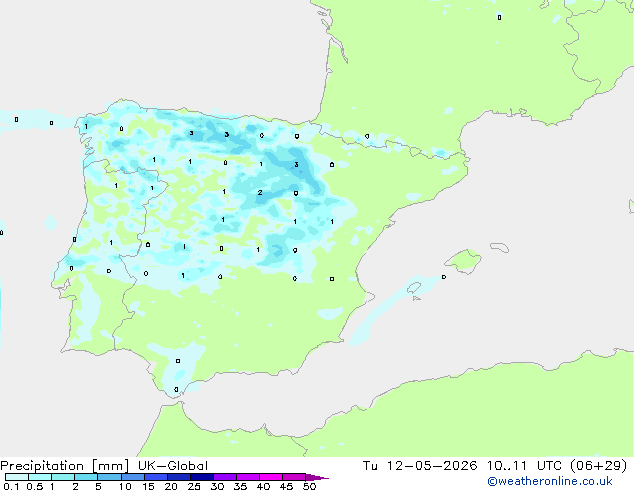
Task: Click the 'UK-Global' model name
Action: 173,466
